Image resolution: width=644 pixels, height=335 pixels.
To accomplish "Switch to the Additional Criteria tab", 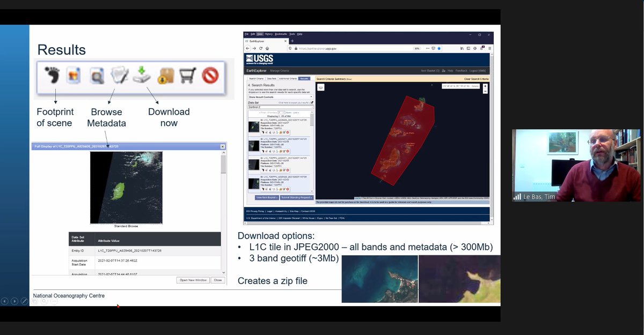I will pos(288,78).
